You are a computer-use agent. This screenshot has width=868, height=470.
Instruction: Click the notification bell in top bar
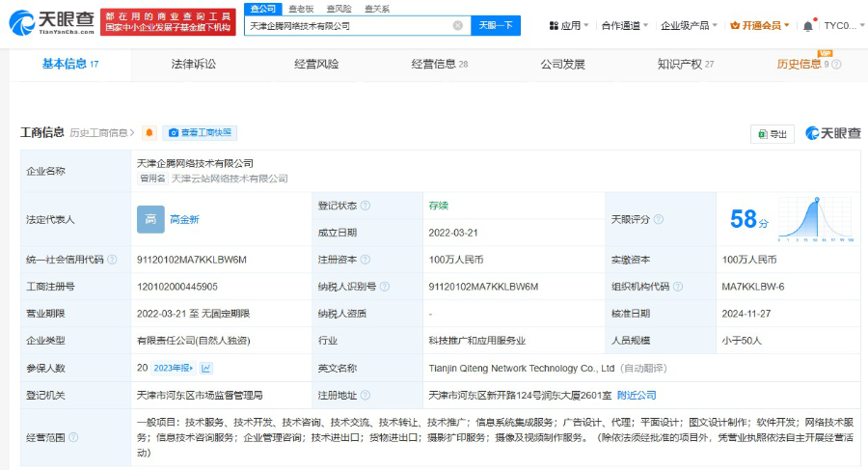808,25
